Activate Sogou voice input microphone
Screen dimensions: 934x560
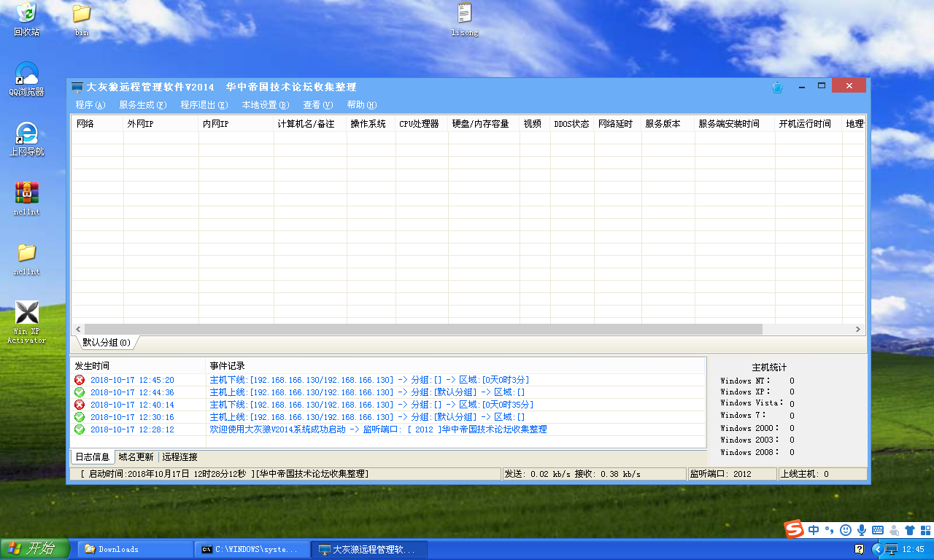coord(861,530)
